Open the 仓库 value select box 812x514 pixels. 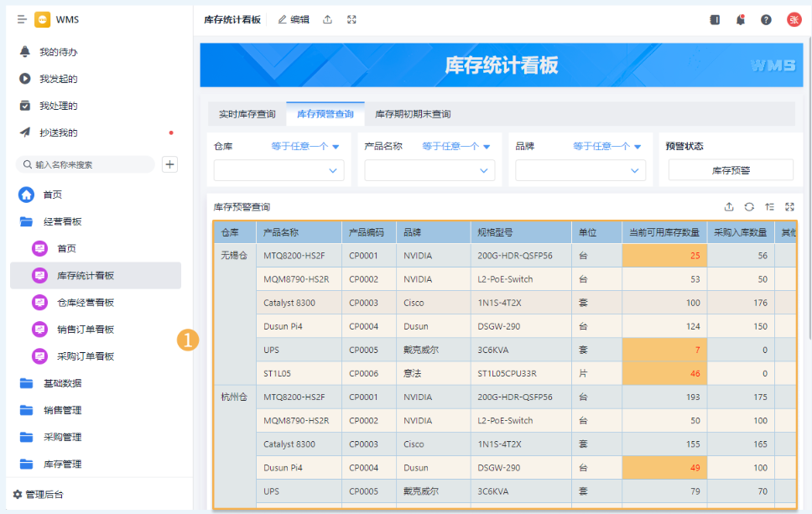(x=278, y=170)
